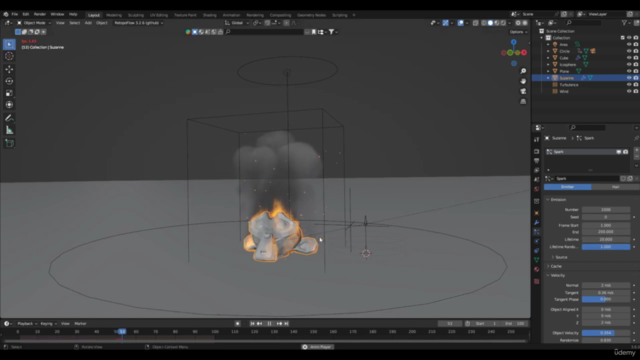Open Global transform orientation dropdown
This screenshot has width=640, height=360.
pyautogui.click(x=237, y=23)
